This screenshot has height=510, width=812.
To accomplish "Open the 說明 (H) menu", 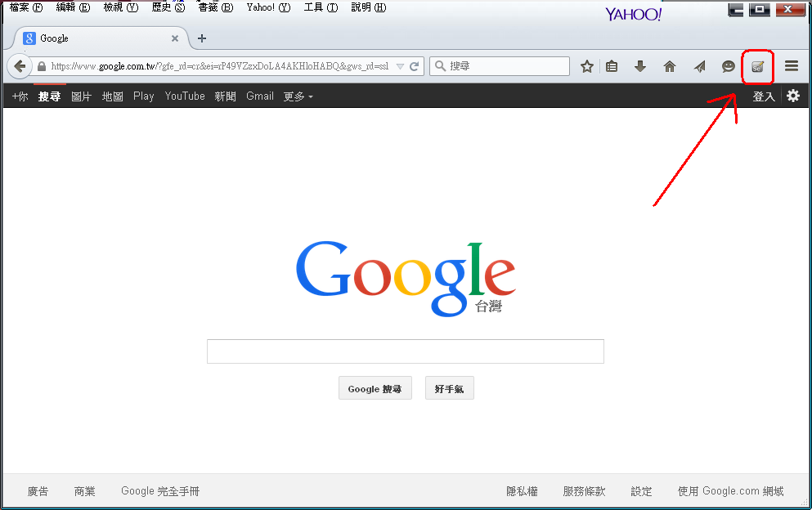I will (369, 7).
